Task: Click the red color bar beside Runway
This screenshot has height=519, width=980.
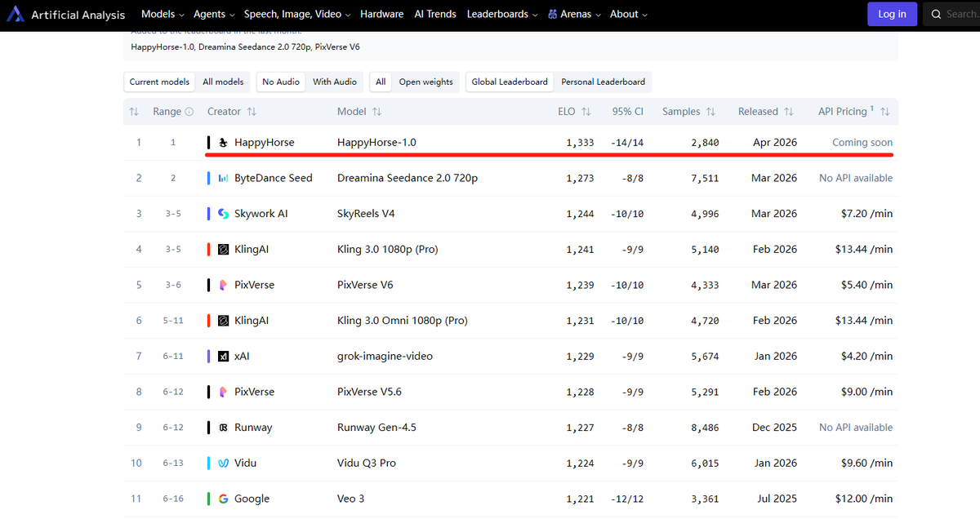Action: tap(209, 428)
